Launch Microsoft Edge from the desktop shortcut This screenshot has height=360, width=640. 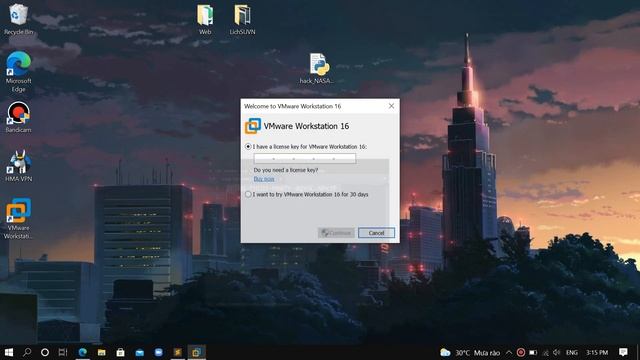(18, 71)
